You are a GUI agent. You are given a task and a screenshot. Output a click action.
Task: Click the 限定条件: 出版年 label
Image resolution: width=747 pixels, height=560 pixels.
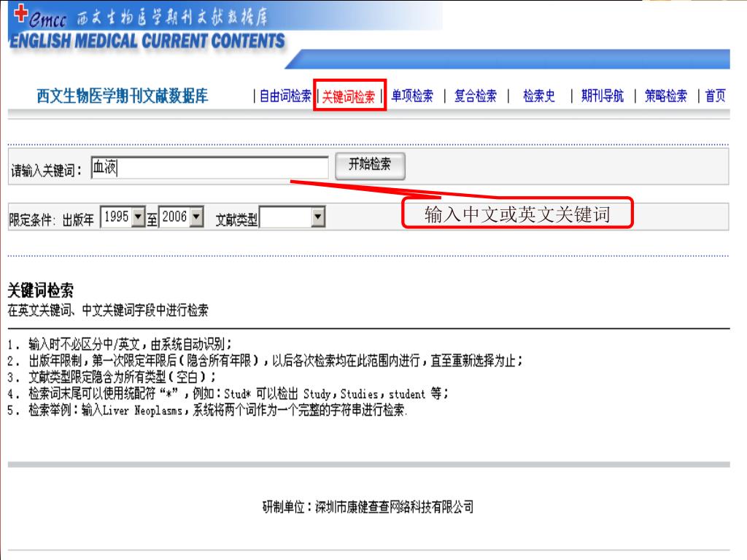[51, 219]
